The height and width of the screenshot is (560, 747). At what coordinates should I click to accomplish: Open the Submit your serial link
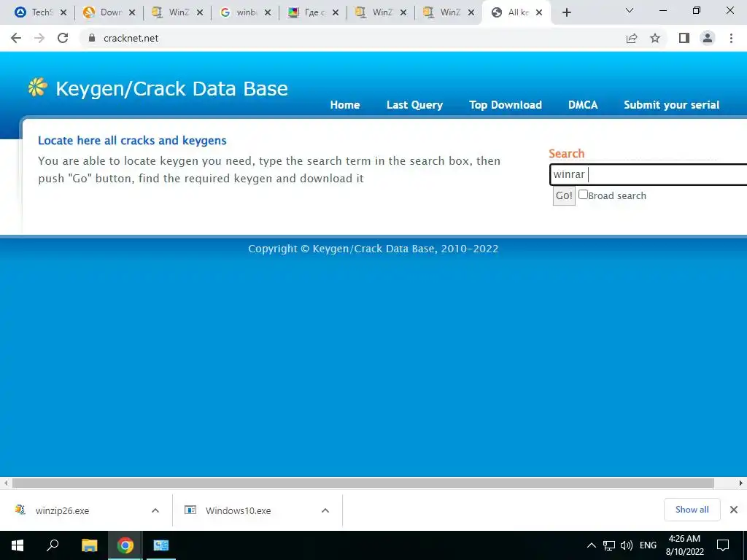click(671, 105)
